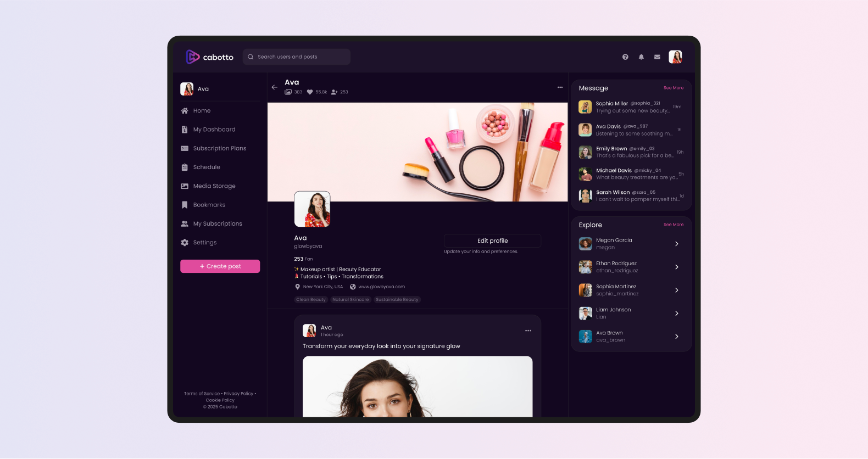The width and height of the screenshot is (868, 459).
Task: Open My Subscriptions menu item
Action: 218,224
